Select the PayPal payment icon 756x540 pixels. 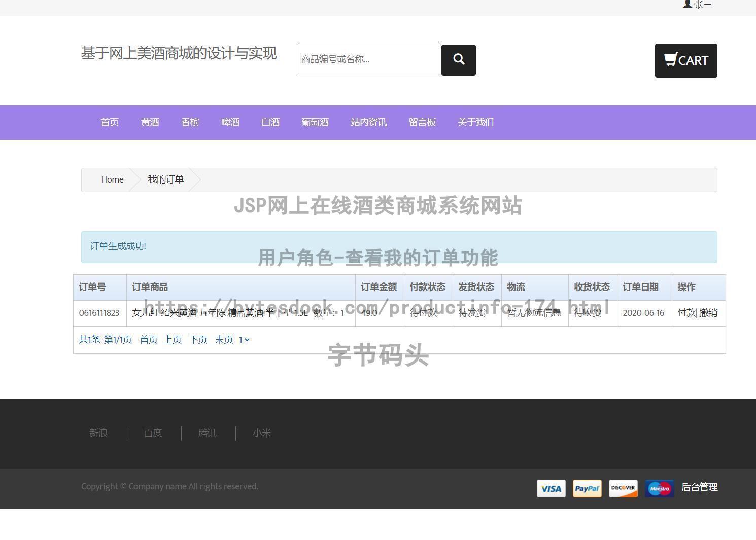(587, 488)
